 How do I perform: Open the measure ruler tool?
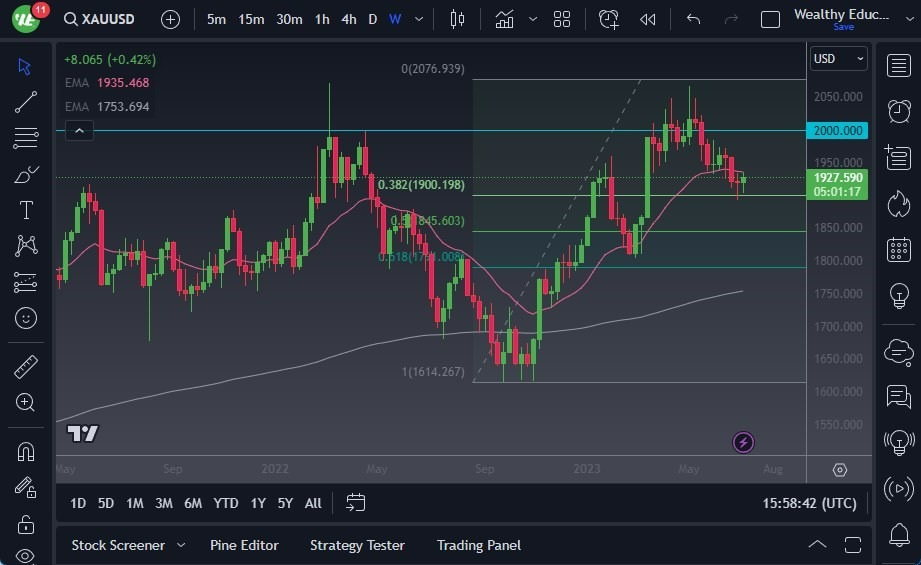pos(26,366)
